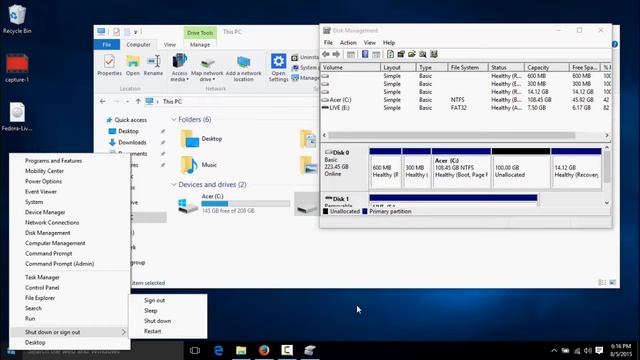Click the blue Help icon in Disk Management toolbar
Viewport: 640px width, 360px height.
[x=365, y=54]
